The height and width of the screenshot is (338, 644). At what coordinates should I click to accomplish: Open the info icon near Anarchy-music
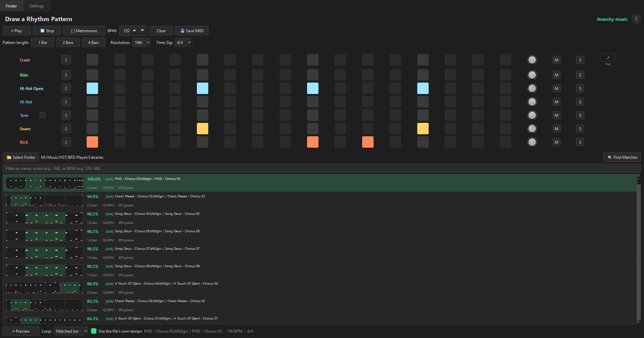point(636,19)
